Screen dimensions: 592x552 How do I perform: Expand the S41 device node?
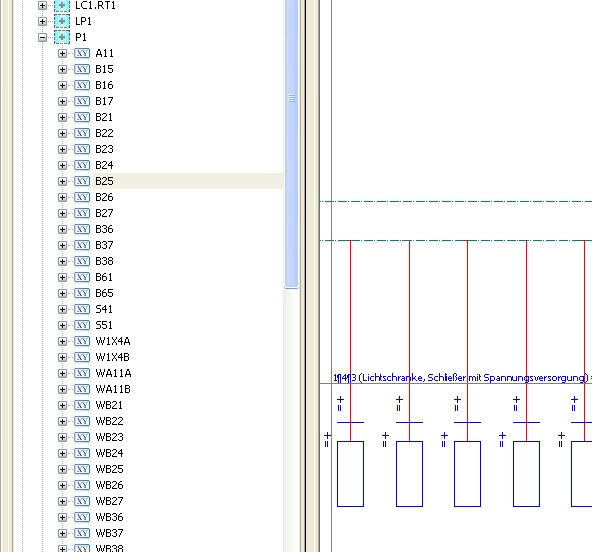pyautogui.click(x=62, y=310)
